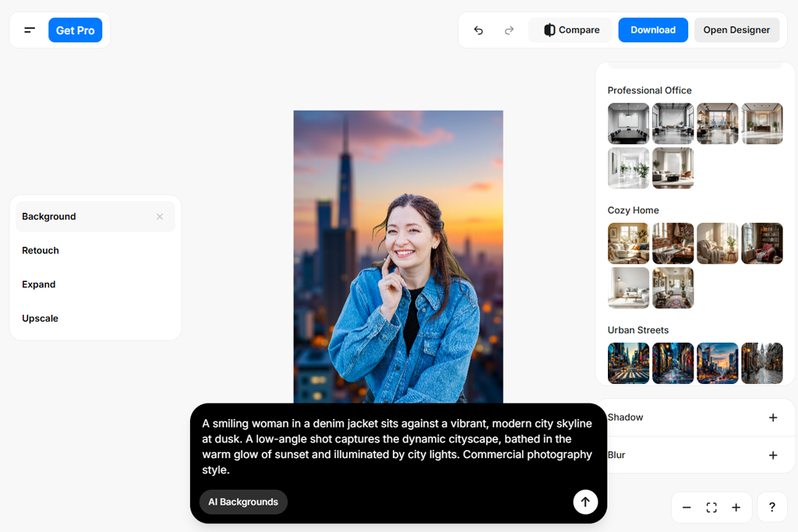Toggle the Compare before/after view

tap(571, 30)
